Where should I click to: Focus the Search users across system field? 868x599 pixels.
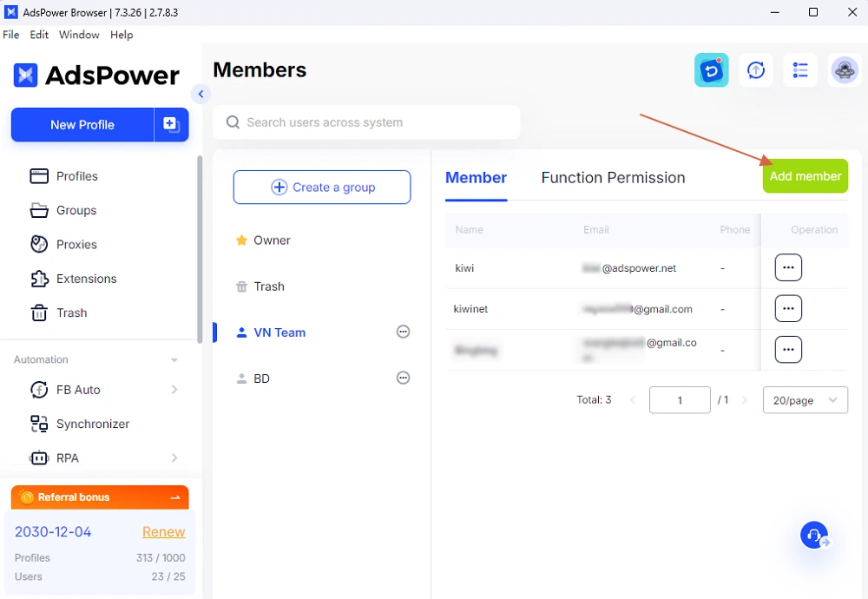[366, 122]
